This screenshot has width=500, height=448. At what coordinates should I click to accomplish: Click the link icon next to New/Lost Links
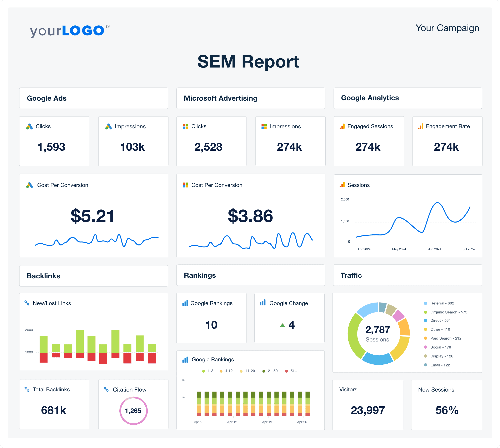pos(27,303)
